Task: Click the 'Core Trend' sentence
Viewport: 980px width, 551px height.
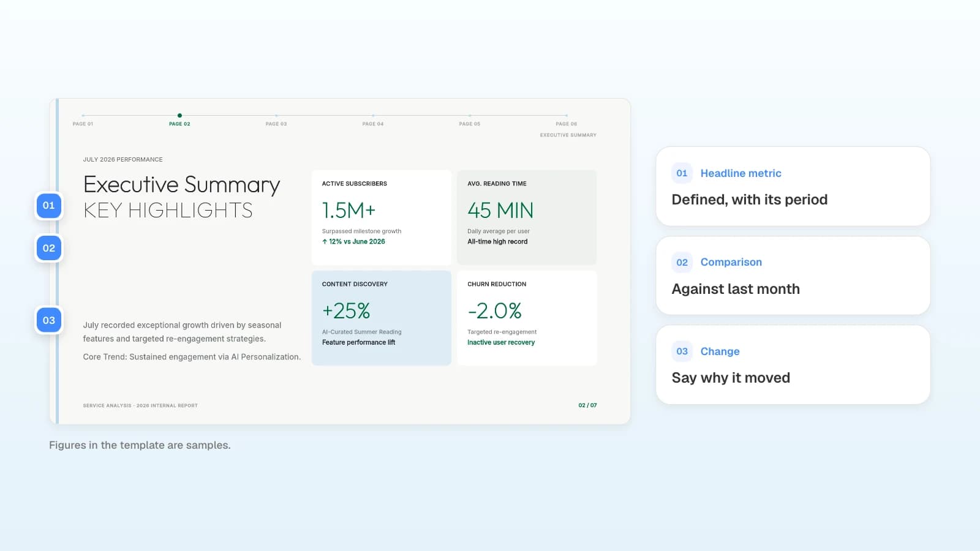Action: 192,357
